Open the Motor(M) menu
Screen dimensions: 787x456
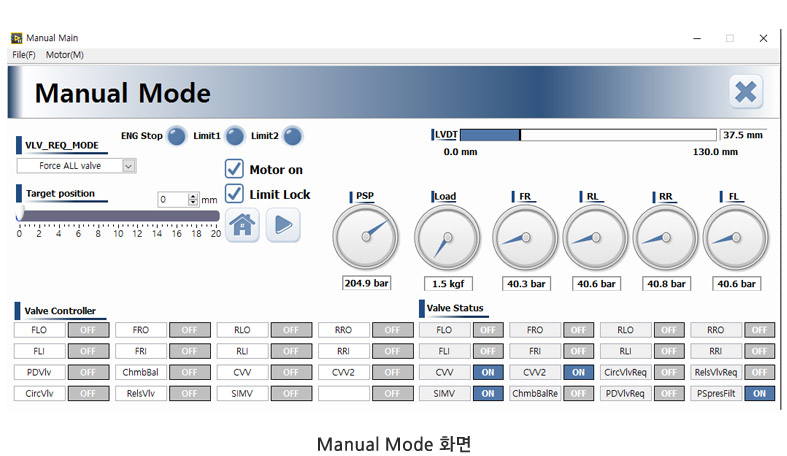(x=65, y=55)
